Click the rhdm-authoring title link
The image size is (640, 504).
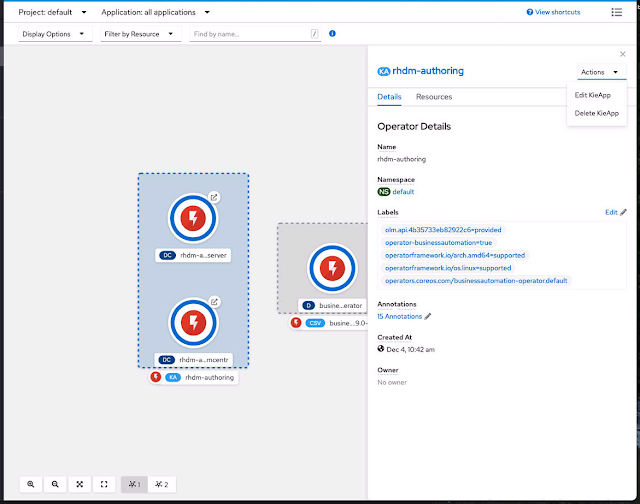(x=428, y=71)
